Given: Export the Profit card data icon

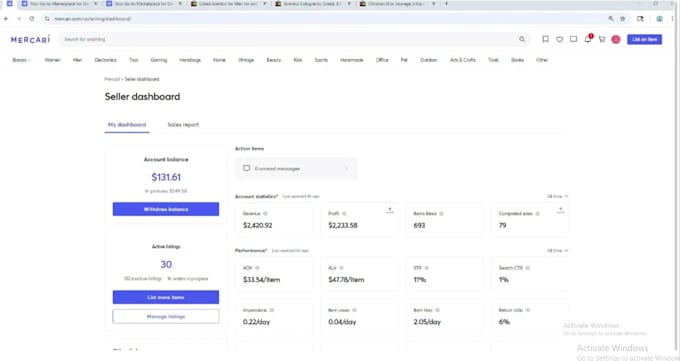Looking at the screenshot, I should point(390,210).
